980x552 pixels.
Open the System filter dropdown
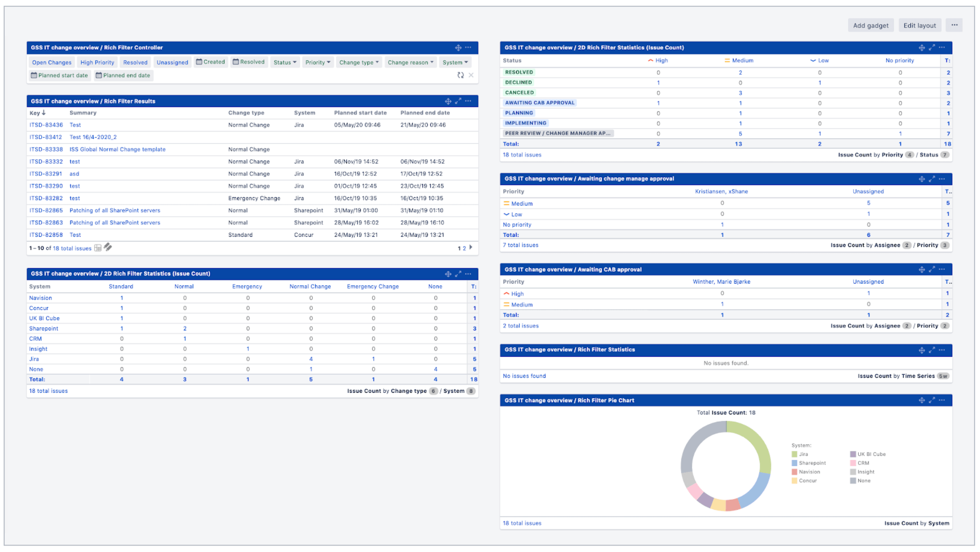[x=455, y=62]
